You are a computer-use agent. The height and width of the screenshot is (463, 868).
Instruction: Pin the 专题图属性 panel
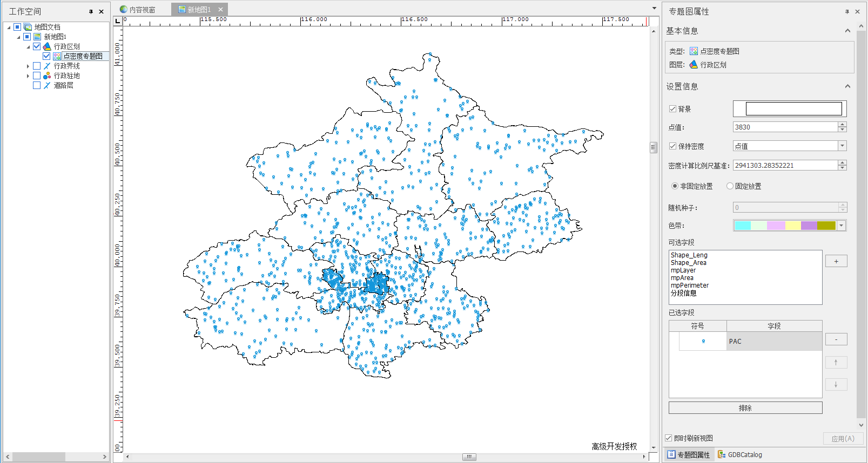coord(847,11)
